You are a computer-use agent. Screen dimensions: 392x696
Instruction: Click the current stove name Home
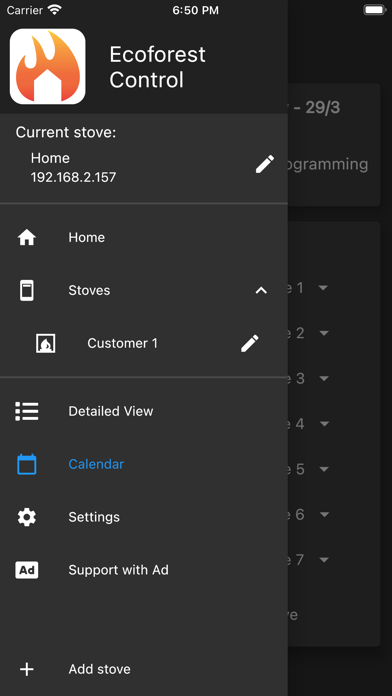tap(50, 158)
